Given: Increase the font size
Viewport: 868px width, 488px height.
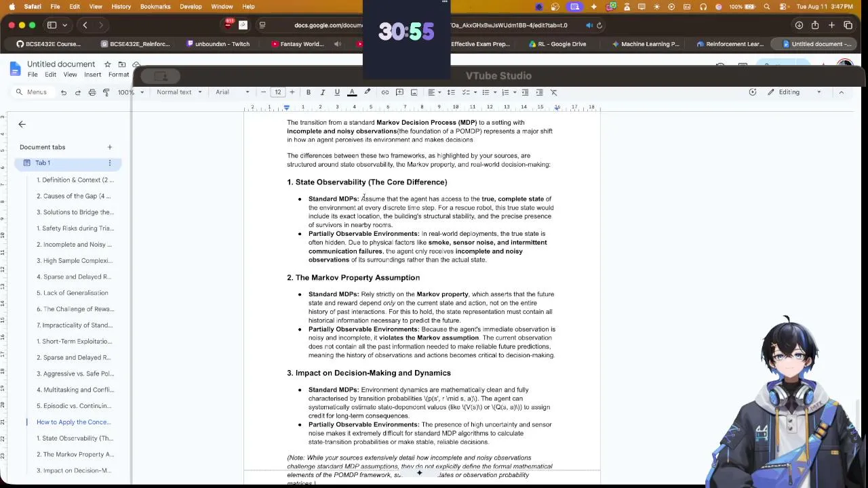Looking at the screenshot, I should coord(292,92).
